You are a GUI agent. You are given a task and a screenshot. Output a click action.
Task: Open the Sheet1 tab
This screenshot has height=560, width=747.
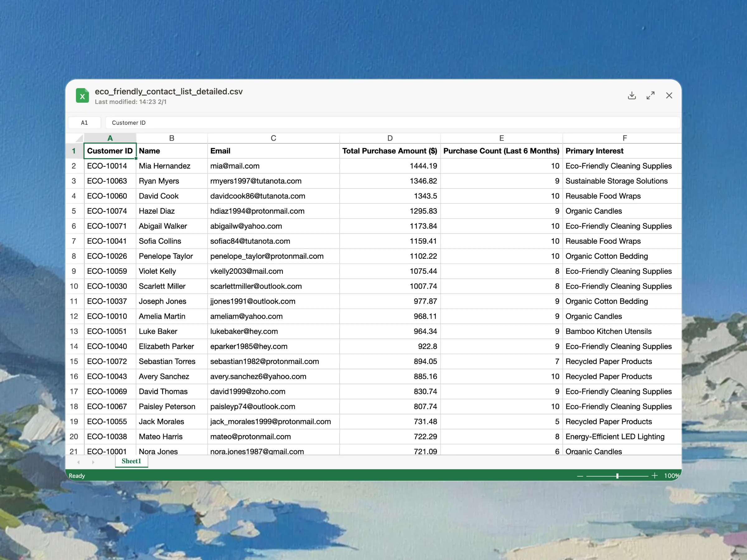pos(131,461)
